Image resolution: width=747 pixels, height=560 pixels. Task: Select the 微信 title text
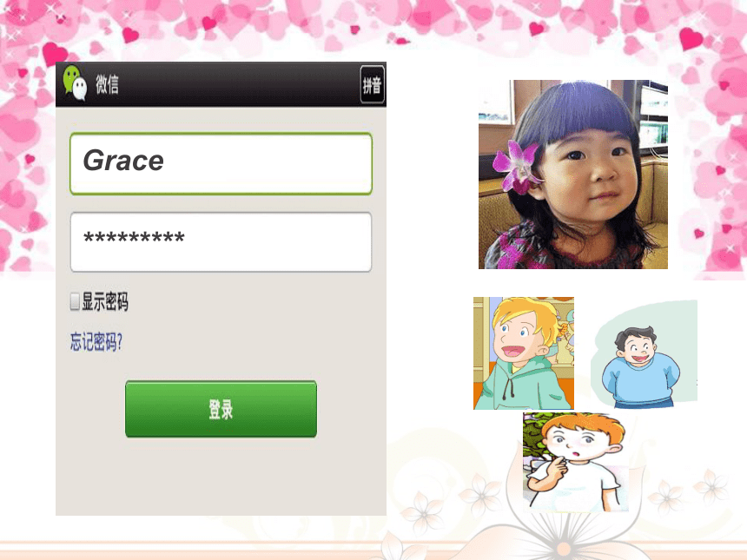tap(107, 84)
